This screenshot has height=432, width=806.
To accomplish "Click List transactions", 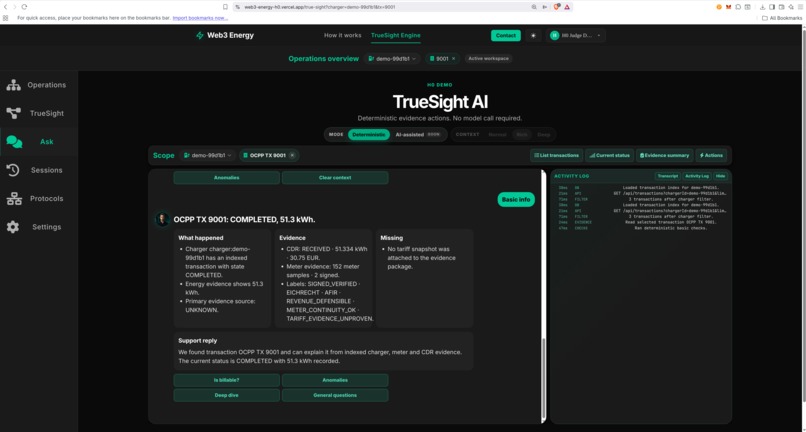I will tap(557, 155).
